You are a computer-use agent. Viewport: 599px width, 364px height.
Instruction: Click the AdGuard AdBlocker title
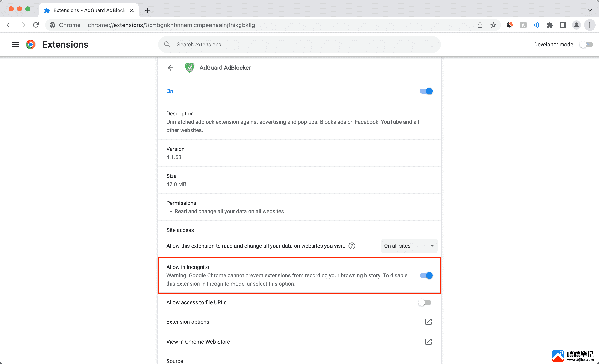pyautogui.click(x=225, y=68)
